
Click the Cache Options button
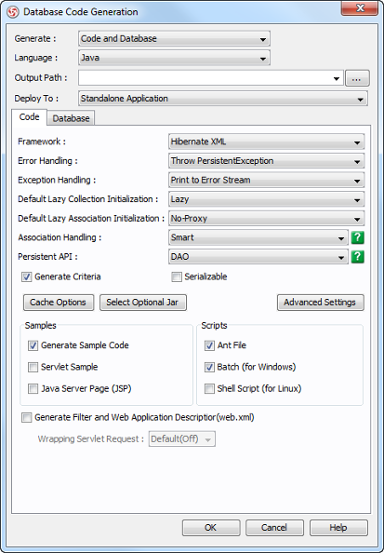click(59, 303)
